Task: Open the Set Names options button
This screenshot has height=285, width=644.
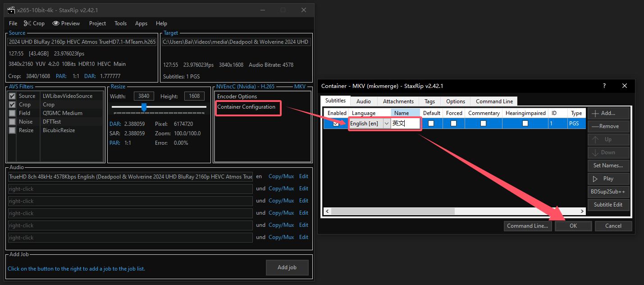Action: click(608, 165)
